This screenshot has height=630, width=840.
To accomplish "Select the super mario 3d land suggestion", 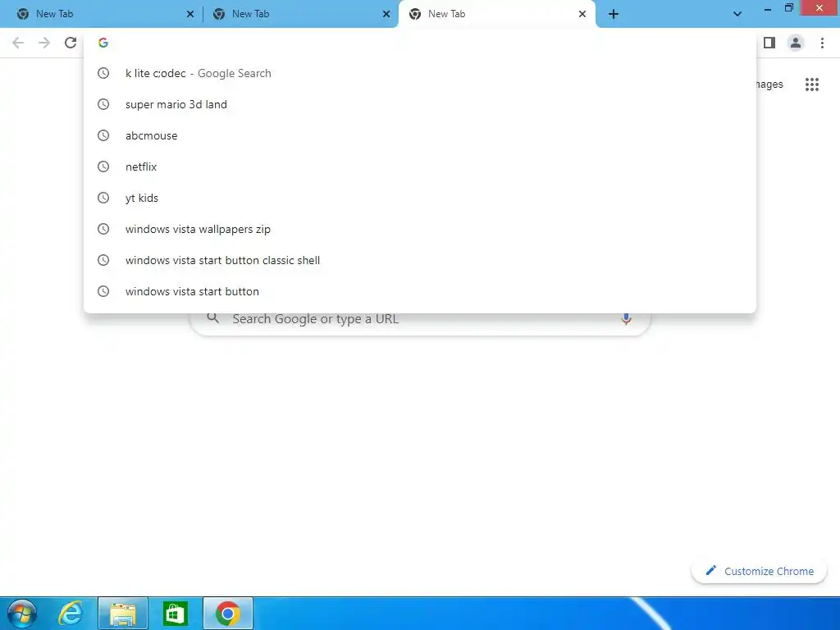I will (x=420, y=104).
